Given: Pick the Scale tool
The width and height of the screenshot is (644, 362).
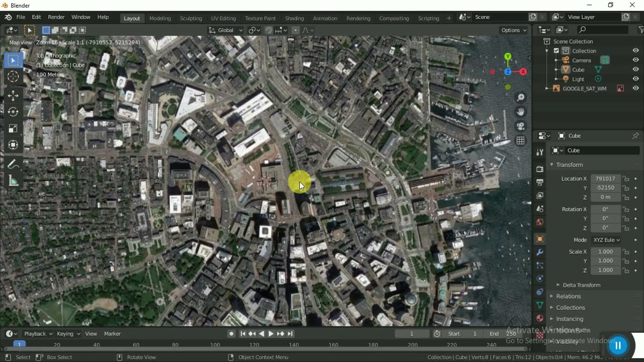Looking at the screenshot, I should tap(13, 129).
